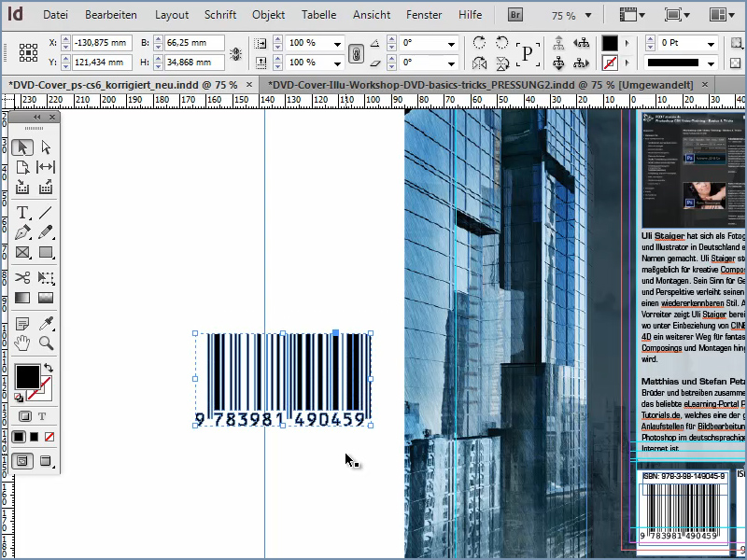
Task: Pick the Gradient tool
Action: pyautogui.click(x=23, y=297)
